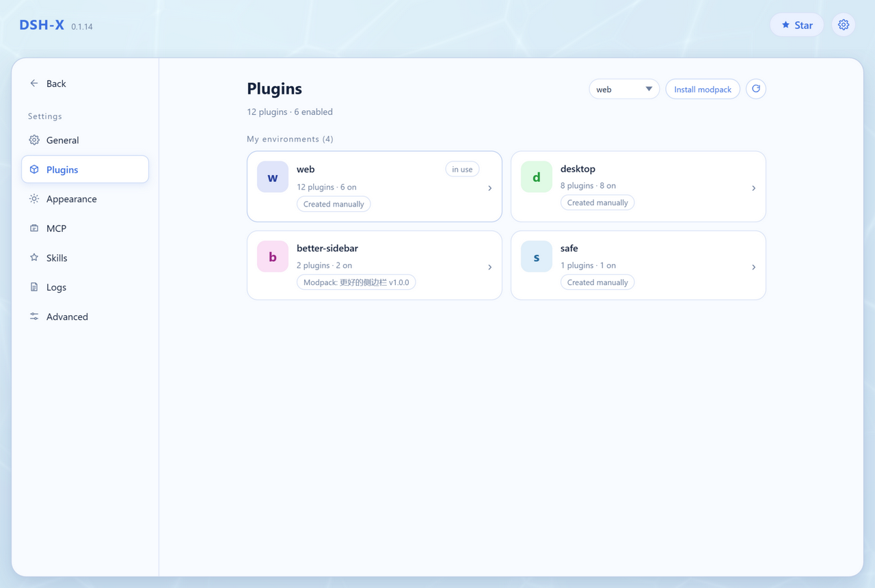Click the Modpack v1.0.0 tag on better-sidebar
Screen dimensions: 875x588
point(356,282)
